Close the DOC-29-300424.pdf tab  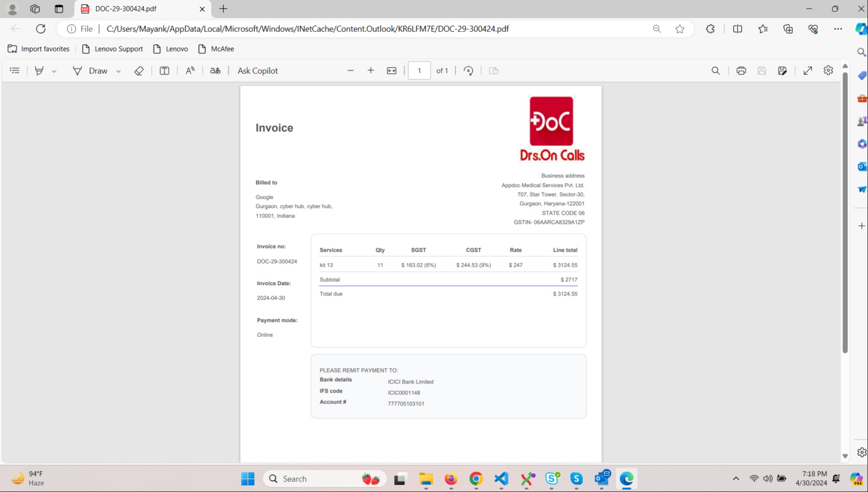(202, 9)
